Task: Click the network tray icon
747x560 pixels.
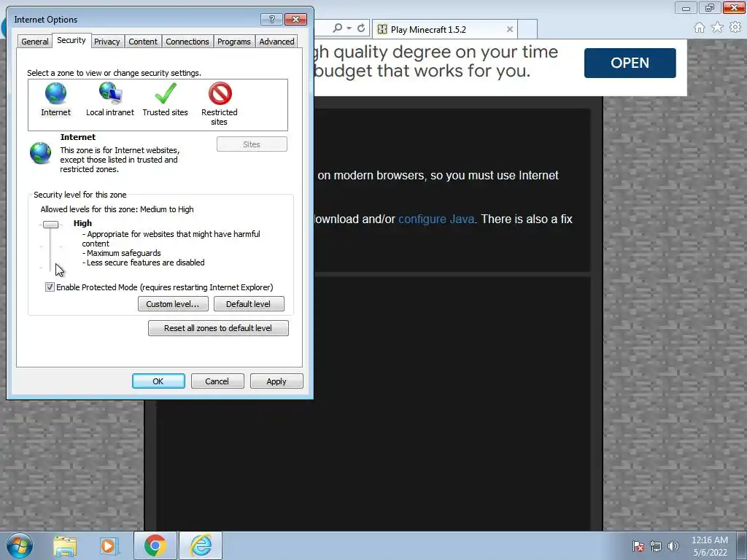Action: coord(656,546)
